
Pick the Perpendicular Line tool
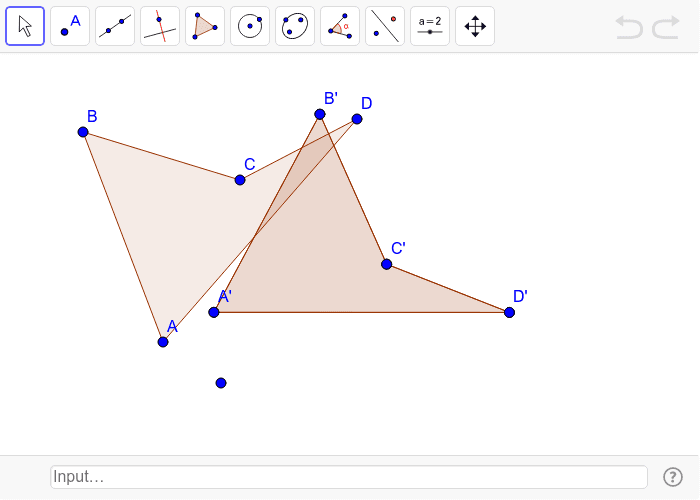pyautogui.click(x=160, y=26)
